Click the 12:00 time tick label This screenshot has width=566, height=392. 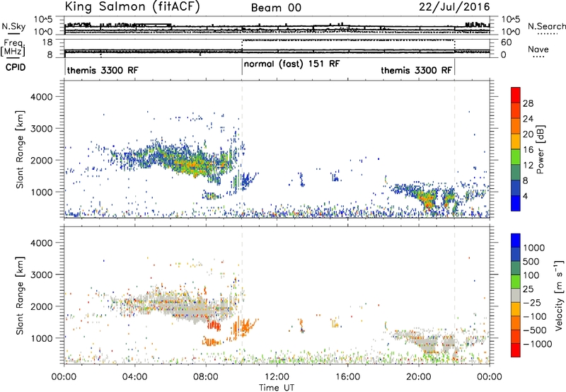(277, 377)
